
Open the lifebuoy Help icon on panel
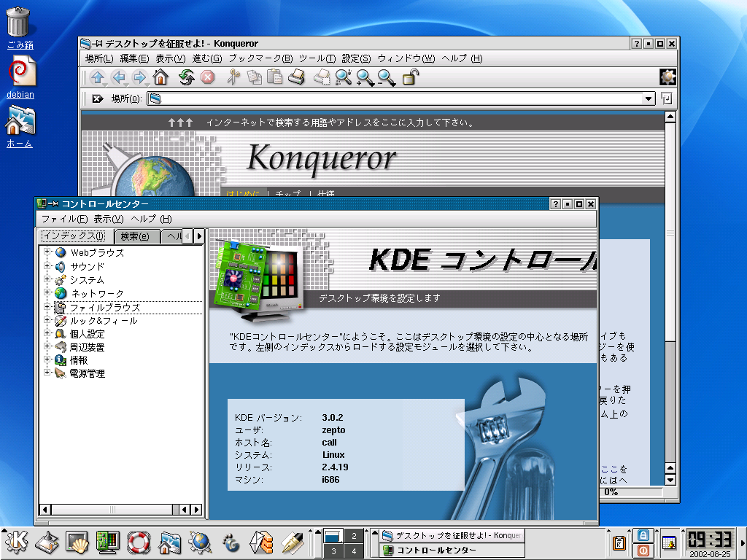[139, 542]
